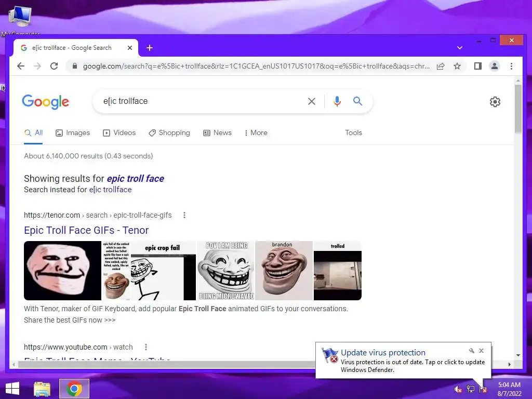Open notification options wrench icon
Viewport: 532px width, 399px height.
click(472, 351)
